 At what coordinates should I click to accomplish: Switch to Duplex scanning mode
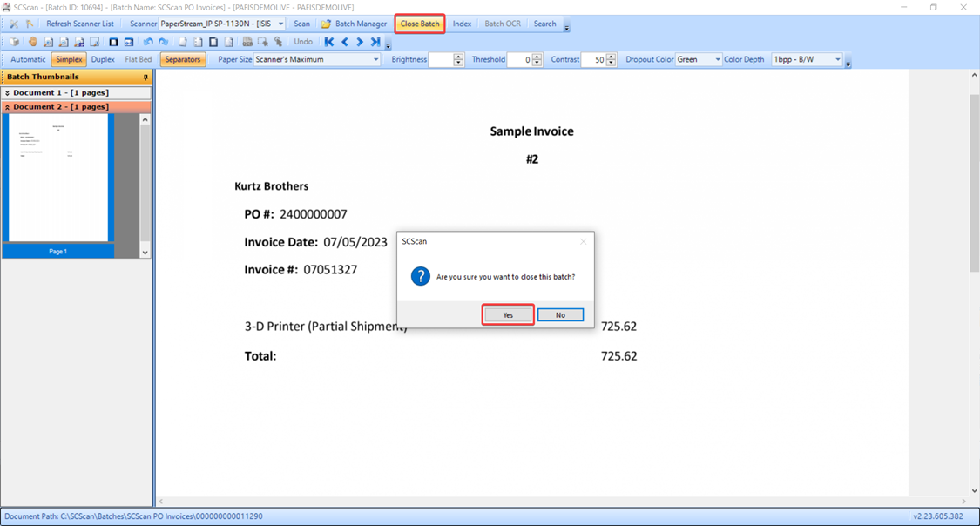coord(103,60)
